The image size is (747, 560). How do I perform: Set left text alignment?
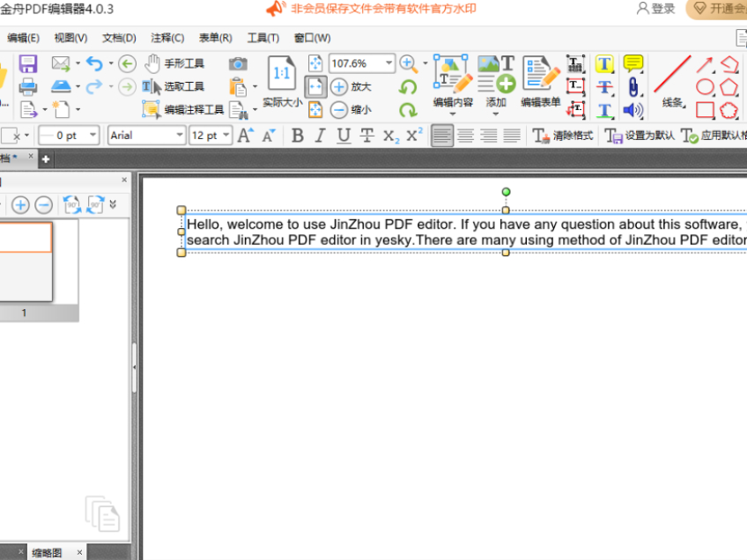[442, 136]
